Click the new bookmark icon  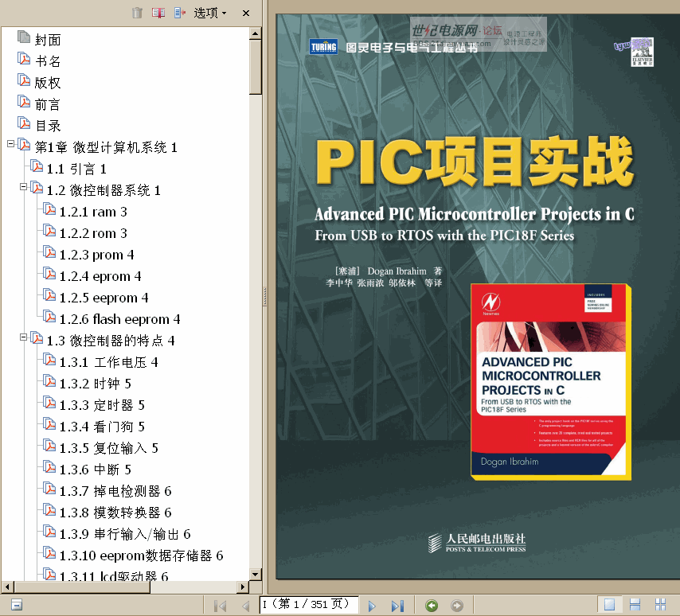[x=158, y=13]
